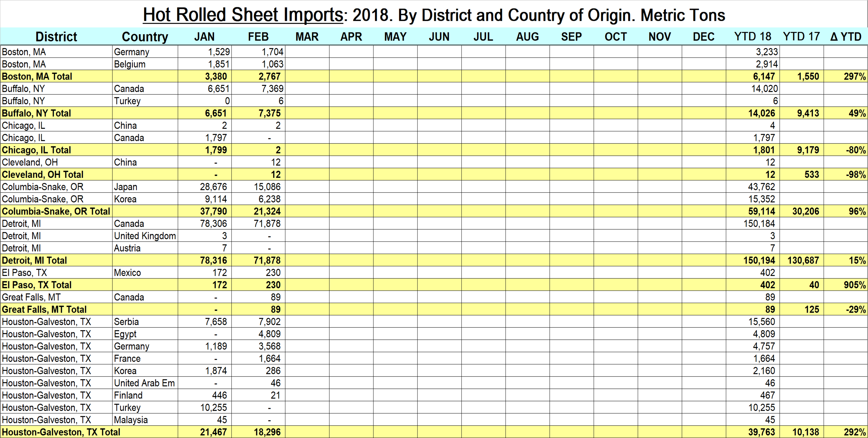Select the FEB column header
This screenshot has width=868, height=438.
tap(258, 36)
